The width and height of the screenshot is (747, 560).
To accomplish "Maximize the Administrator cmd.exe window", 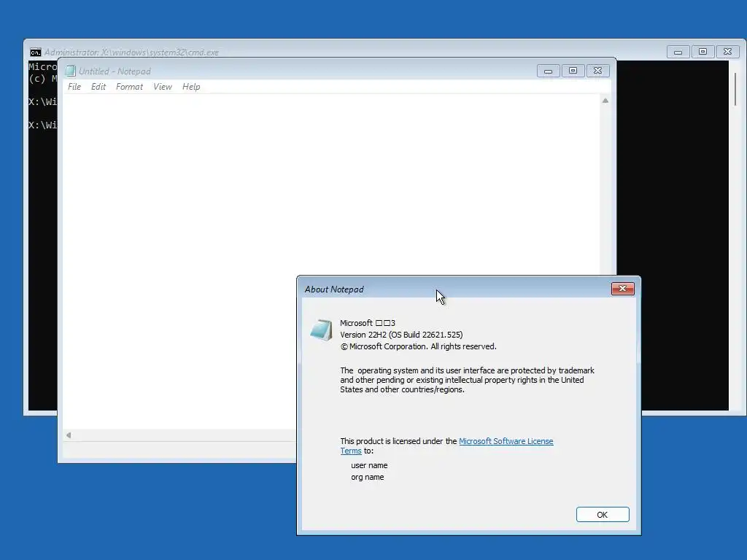I will pyautogui.click(x=703, y=52).
